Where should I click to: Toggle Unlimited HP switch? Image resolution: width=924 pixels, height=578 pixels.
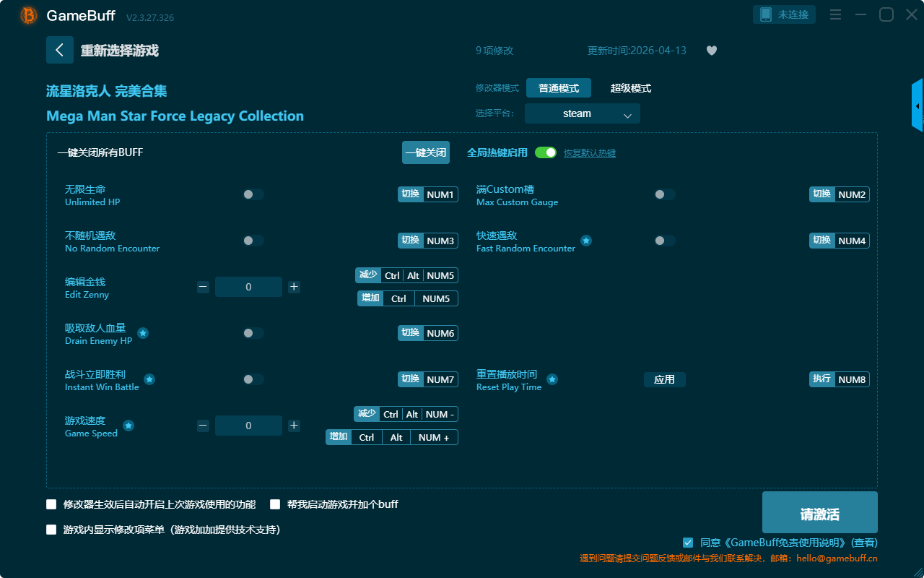(253, 194)
